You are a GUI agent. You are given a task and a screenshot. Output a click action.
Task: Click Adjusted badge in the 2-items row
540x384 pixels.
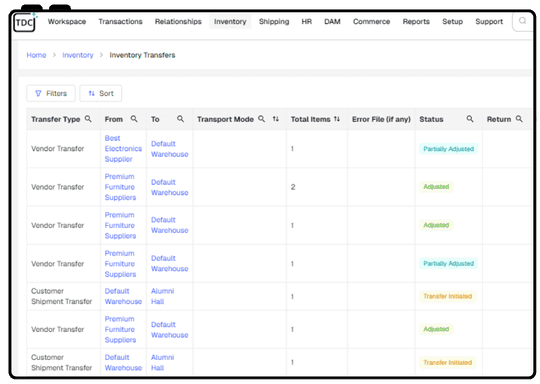(436, 187)
